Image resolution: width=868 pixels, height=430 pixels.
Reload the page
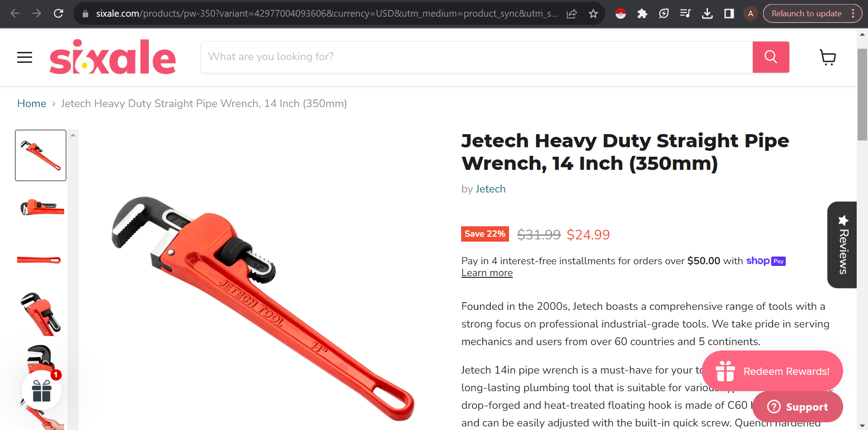point(58,14)
